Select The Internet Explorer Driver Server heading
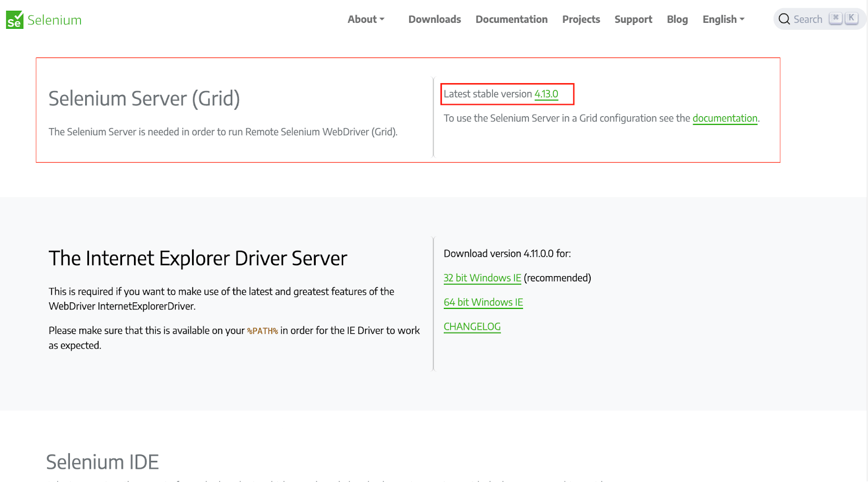This screenshot has width=868, height=482. pos(198,258)
